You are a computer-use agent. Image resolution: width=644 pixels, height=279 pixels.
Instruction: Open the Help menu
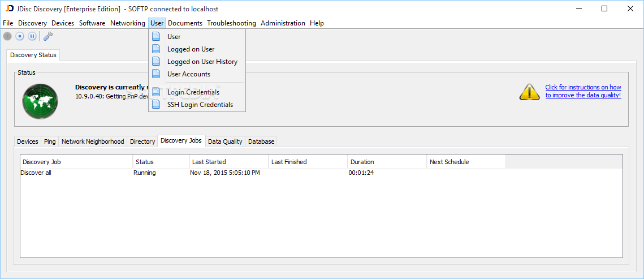(317, 23)
